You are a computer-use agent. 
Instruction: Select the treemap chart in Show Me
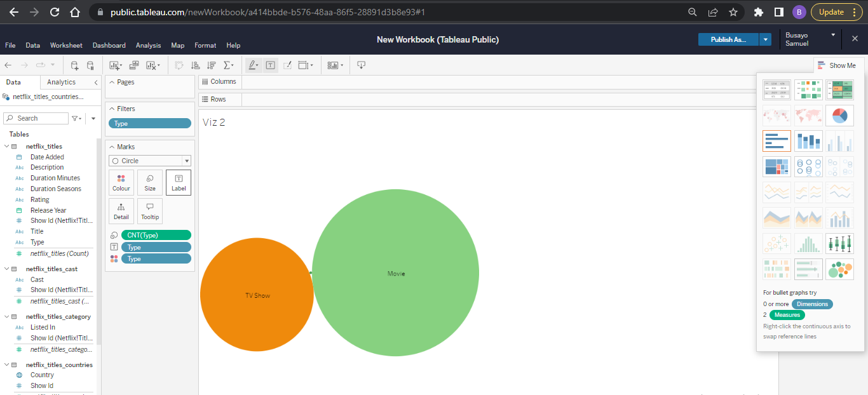point(776,167)
